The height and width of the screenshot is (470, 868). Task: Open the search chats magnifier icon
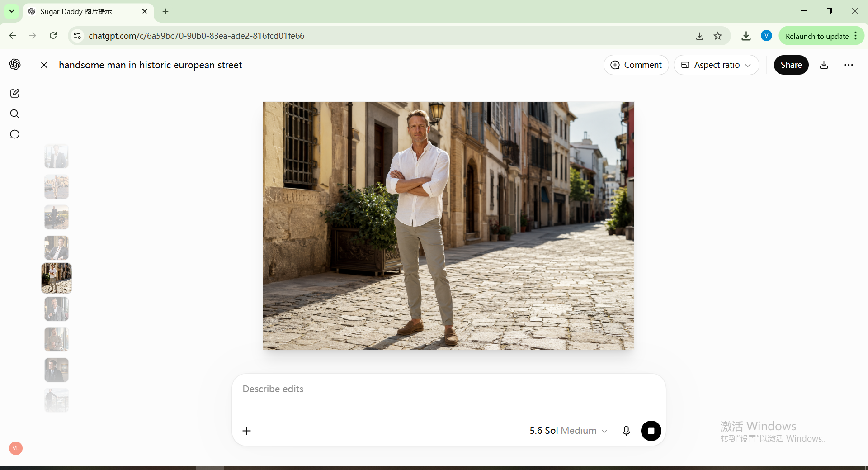point(15,114)
